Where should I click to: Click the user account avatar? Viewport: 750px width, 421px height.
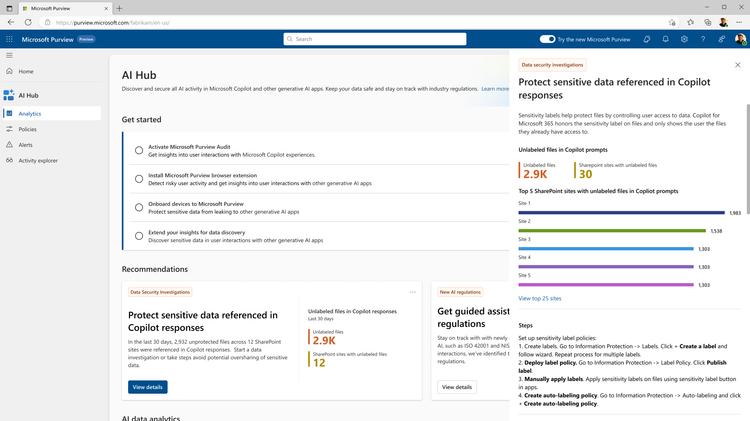[740, 39]
